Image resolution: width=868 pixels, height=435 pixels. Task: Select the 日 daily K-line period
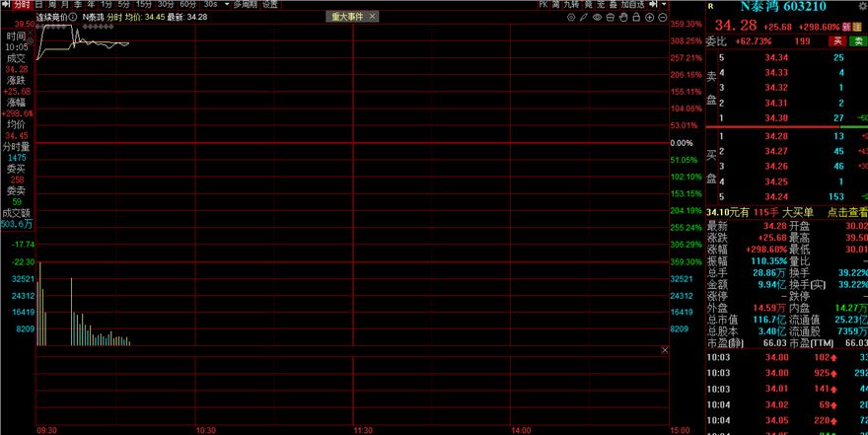(x=39, y=5)
